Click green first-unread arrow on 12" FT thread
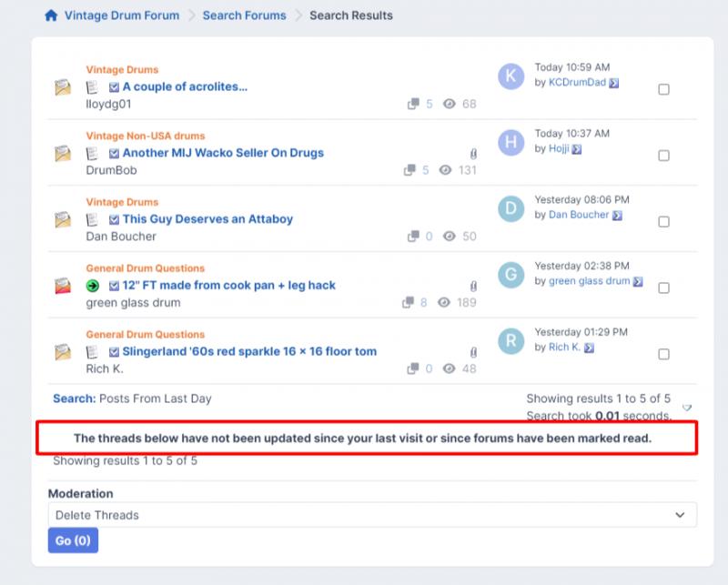Image resolution: width=728 pixels, height=585 pixels. (x=93, y=286)
